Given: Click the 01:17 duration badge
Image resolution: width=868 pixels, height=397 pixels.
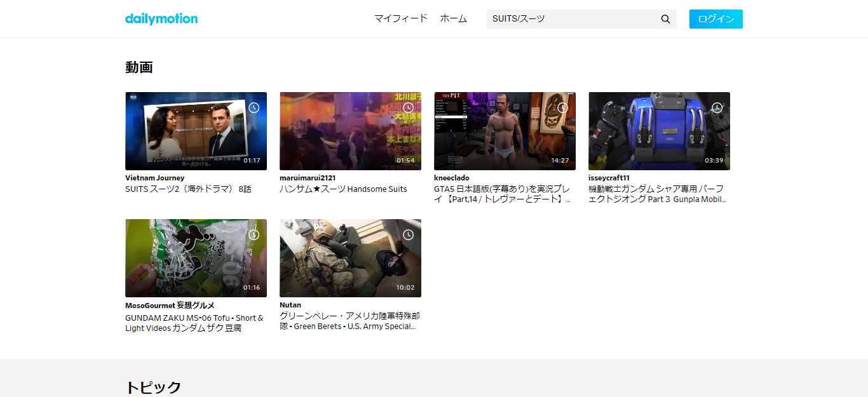Looking at the screenshot, I should (252, 161).
